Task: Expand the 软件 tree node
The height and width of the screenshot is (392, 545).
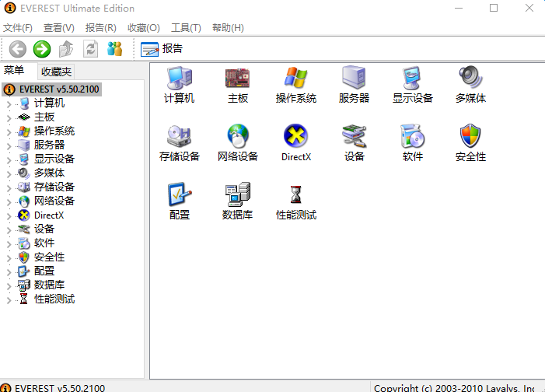Action: (x=9, y=243)
